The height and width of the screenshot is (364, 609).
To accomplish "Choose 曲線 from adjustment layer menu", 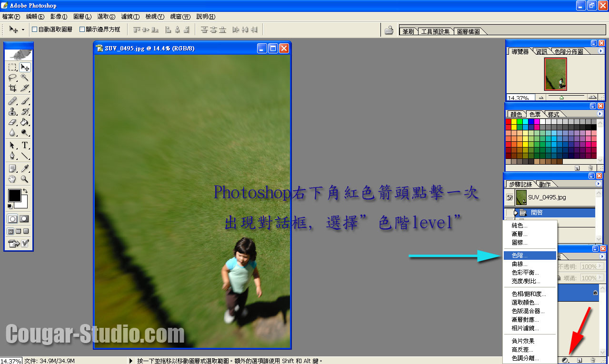I will (529, 264).
